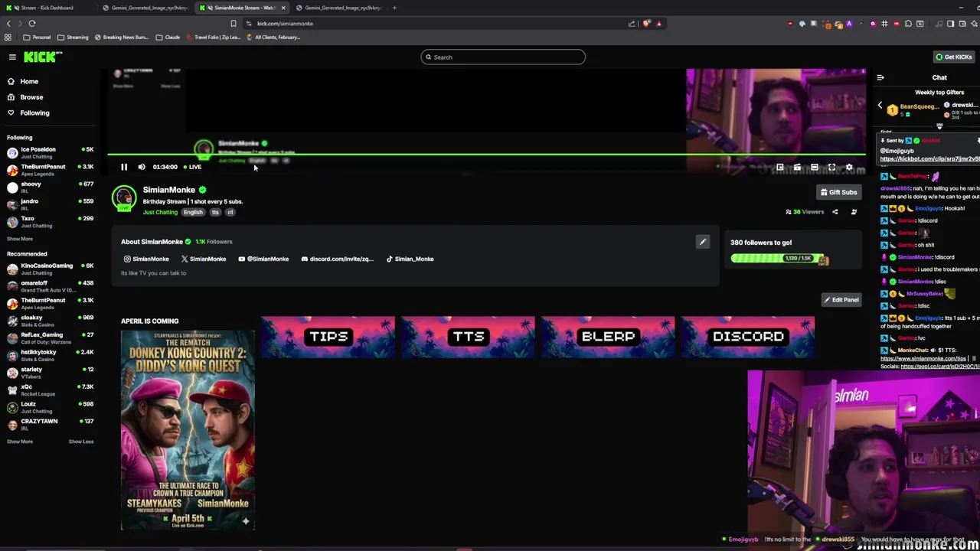Open KinoCasinoGaming recommended channel
The width and height of the screenshot is (980, 551).
click(x=50, y=269)
